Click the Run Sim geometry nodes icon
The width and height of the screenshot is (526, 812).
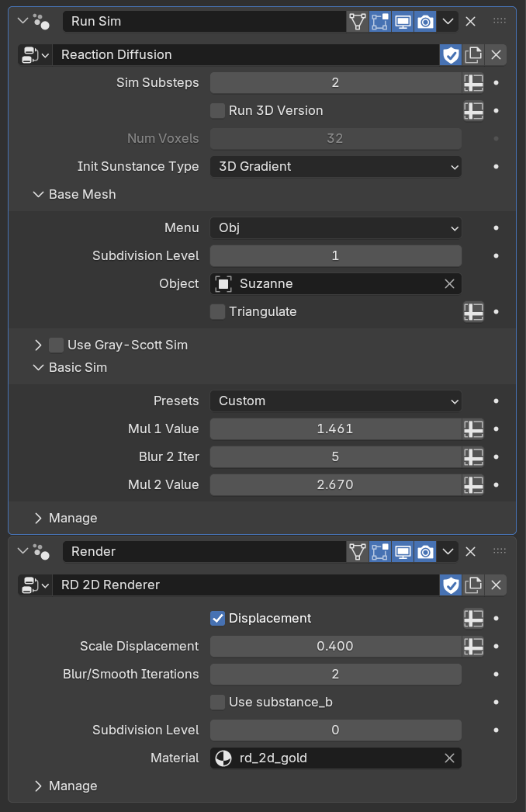click(41, 21)
